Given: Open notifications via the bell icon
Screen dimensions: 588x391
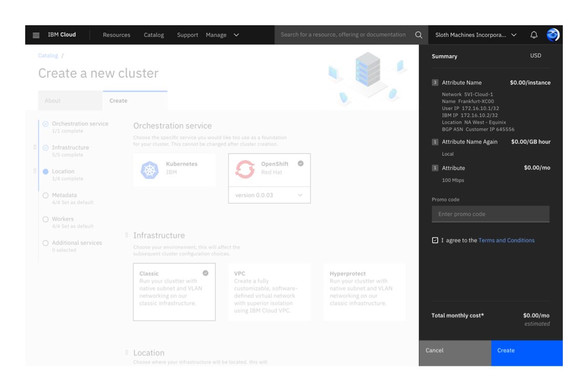Looking at the screenshot, I should (x=533, y=35).
